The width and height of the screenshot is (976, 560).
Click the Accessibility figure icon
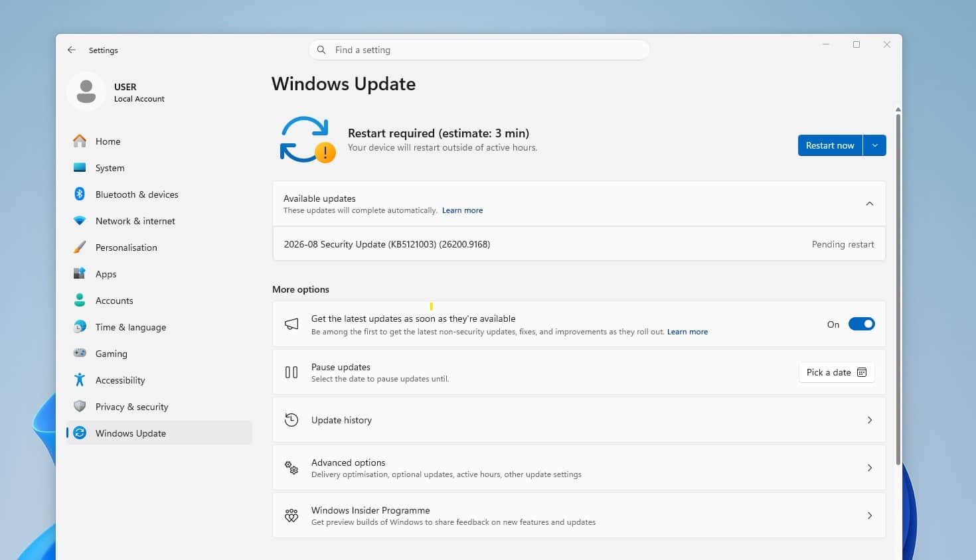click(x=80, y=380)
